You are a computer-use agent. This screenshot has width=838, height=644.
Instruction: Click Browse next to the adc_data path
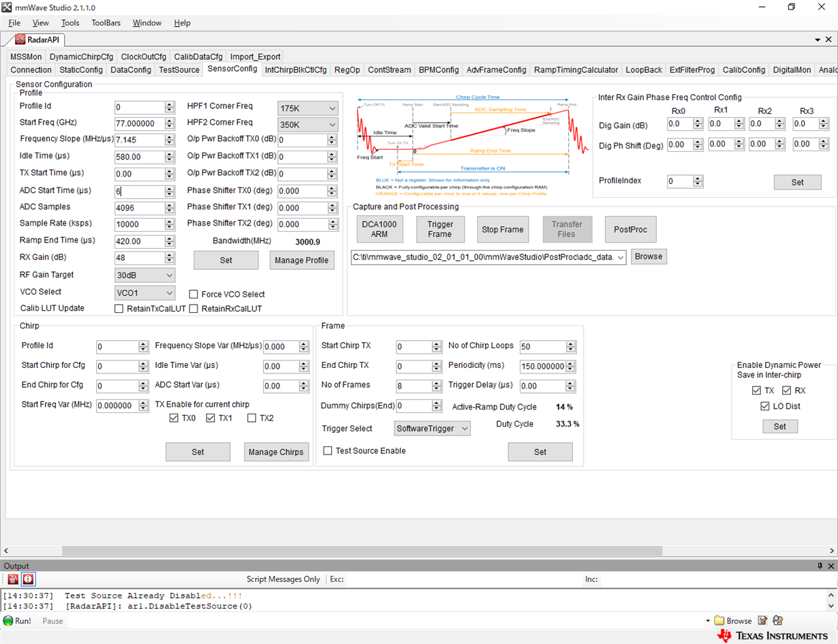(x=649, y=257)
